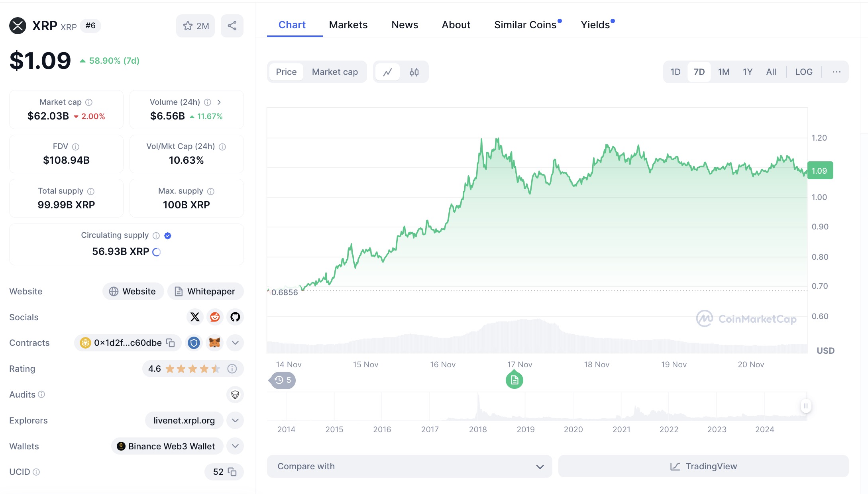Open Binance Web3 Wallet link

(167, 446)
